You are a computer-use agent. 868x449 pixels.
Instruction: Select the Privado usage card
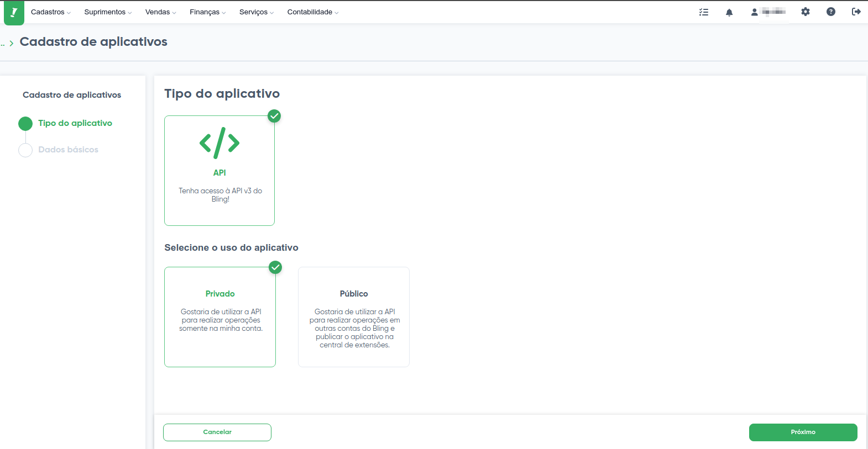click(220, 317)
